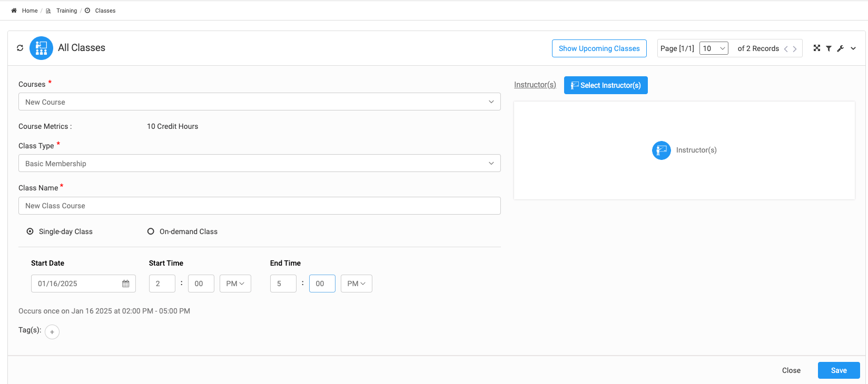Click the Classes clock icon in breadcrumb

[x=87, y=11]
